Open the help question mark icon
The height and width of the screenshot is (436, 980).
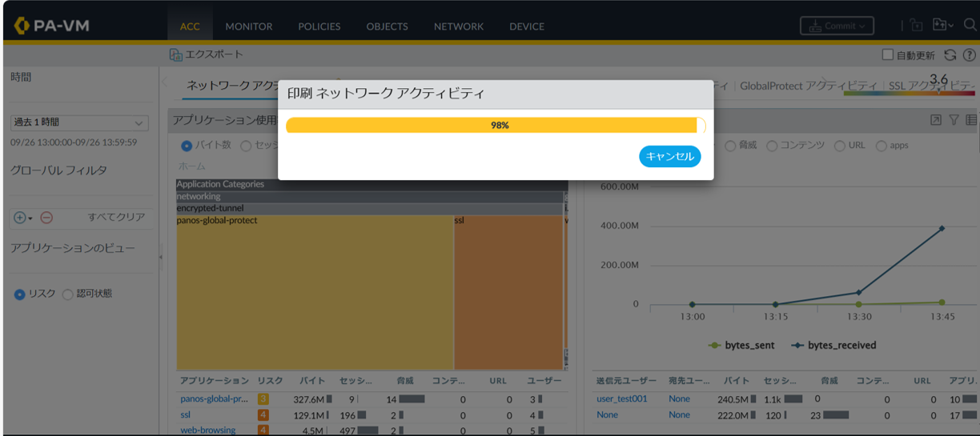pyautogui.click(x=970, y=55)
